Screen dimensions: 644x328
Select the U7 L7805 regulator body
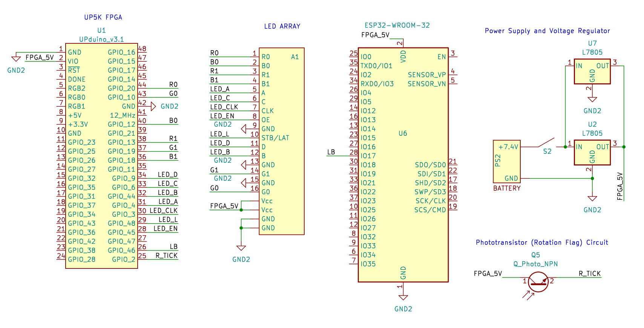(592, 71)
